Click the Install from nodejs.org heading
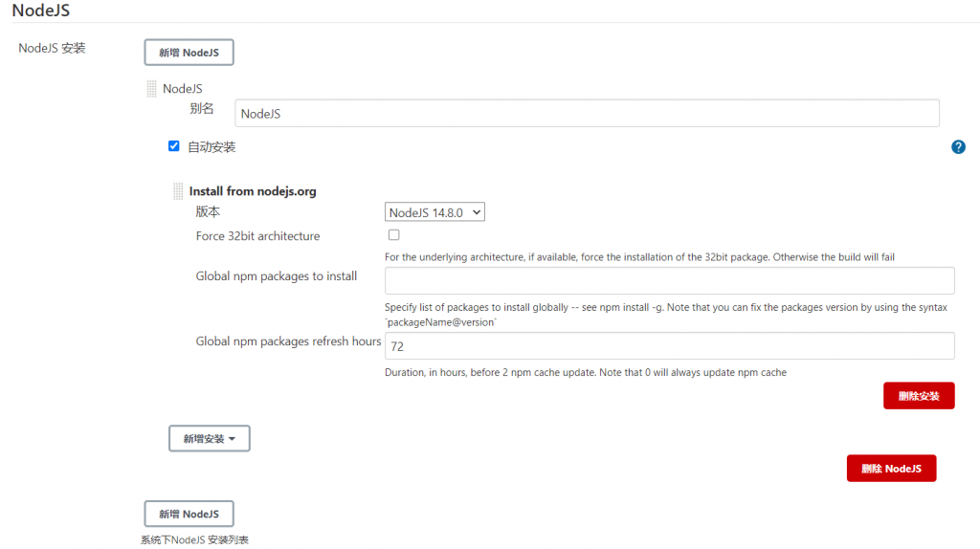980x549 pixels. [253, 191]
